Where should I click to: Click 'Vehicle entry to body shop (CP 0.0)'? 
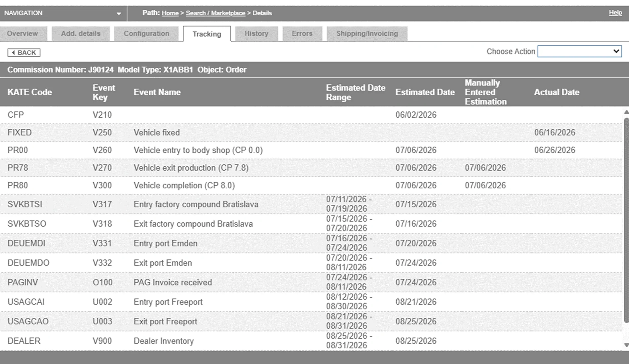(x=198, y=150)
